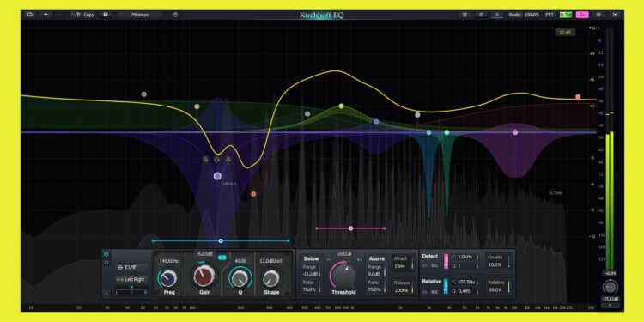Click the pink detect range slider handle

tap(350, 228)
